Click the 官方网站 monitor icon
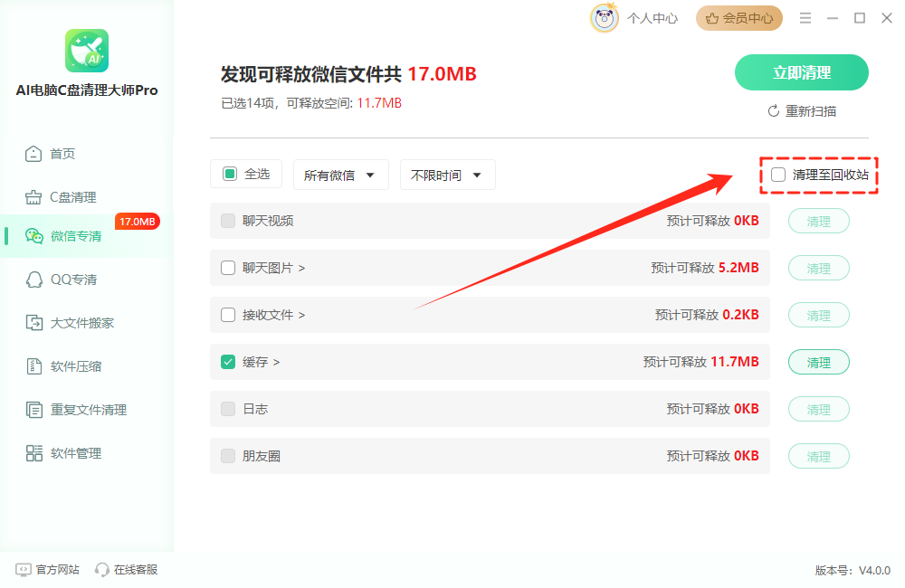905x588 pixels. tap(24, 570)
